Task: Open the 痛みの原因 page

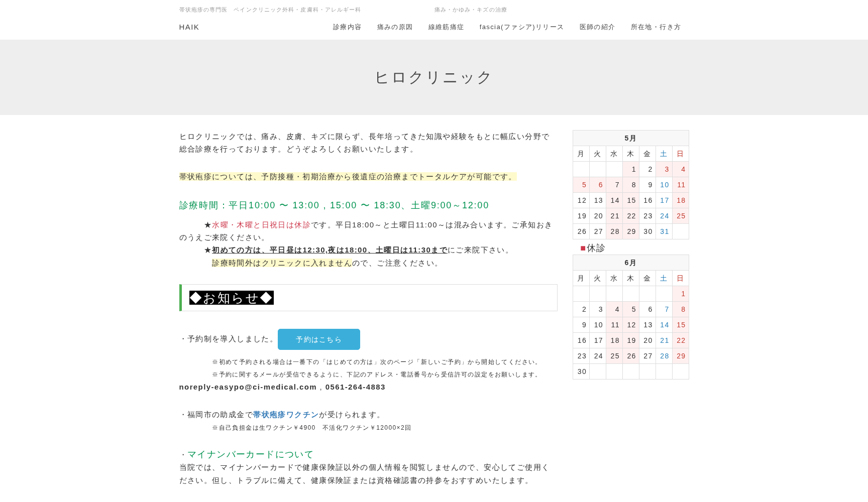Action: 394,27
